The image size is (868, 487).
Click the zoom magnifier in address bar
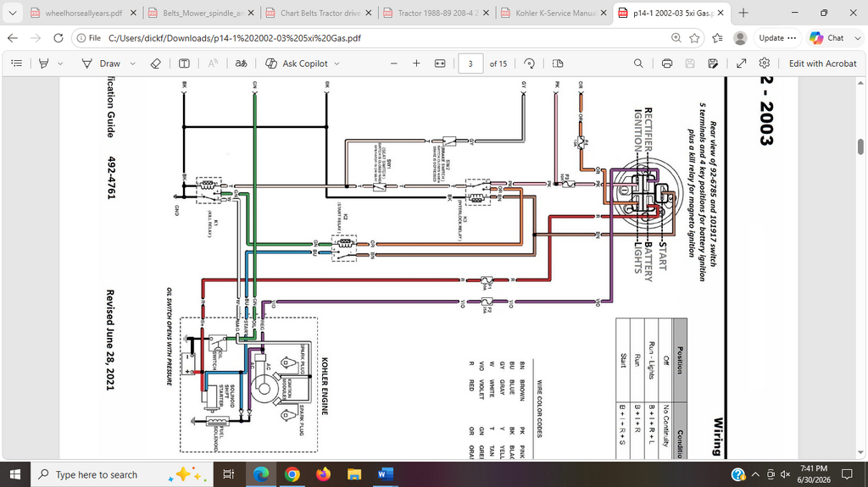676,38
